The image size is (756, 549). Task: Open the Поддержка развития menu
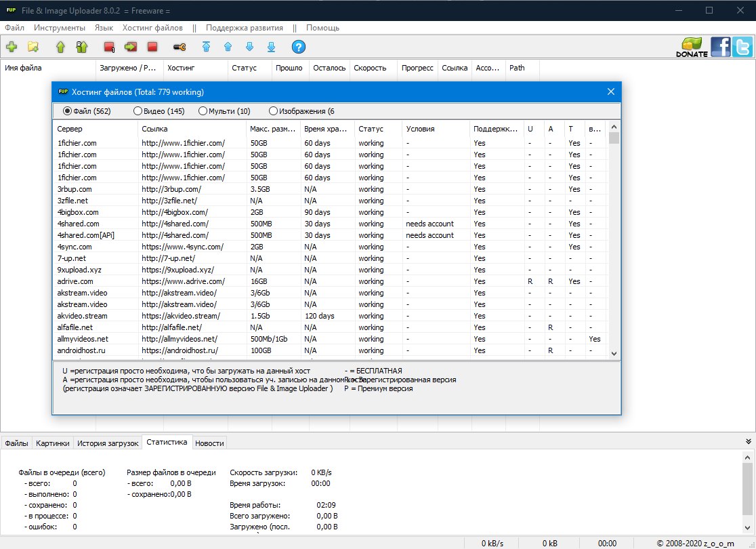coord(245,28)
